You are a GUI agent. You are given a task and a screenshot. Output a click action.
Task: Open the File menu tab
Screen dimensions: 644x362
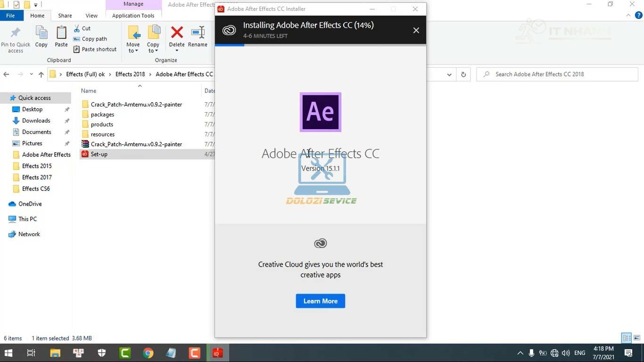(x=10, y=16)
